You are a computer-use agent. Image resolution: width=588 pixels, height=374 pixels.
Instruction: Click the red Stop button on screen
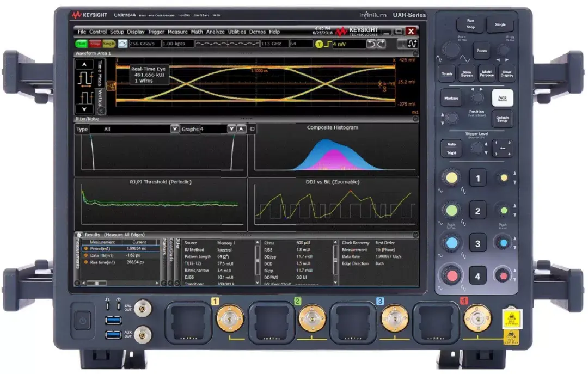pos(95,44)
